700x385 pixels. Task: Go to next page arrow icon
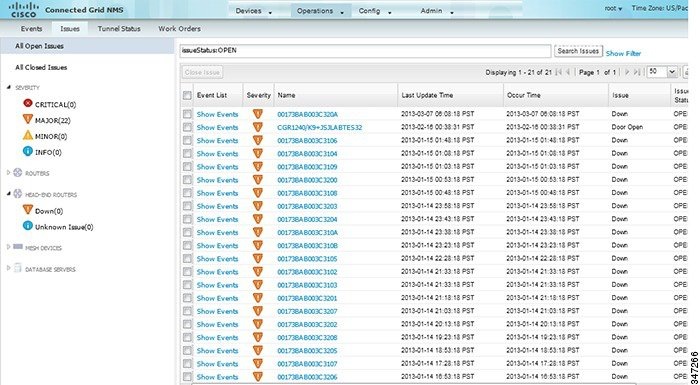[627, 72]
